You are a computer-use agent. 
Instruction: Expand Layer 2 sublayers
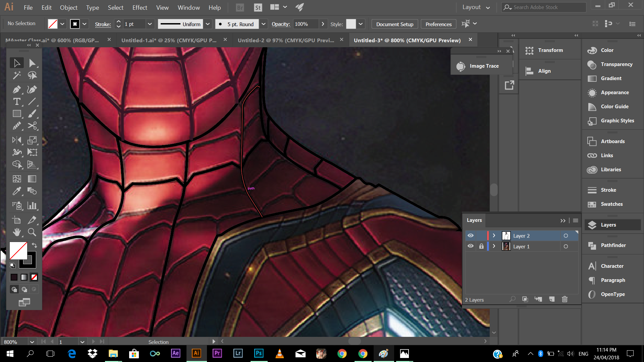[x=494, y=236]
